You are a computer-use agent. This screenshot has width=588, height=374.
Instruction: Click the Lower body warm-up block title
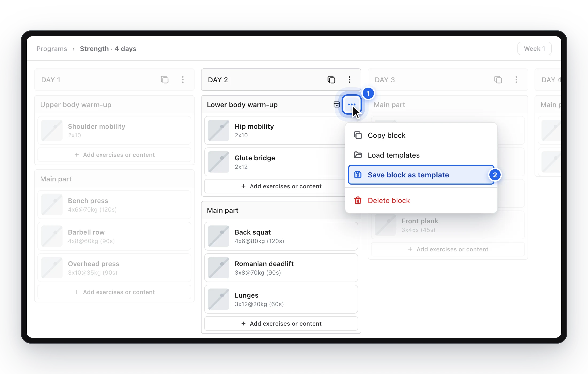pyautogui.click(x=242, y=105)
